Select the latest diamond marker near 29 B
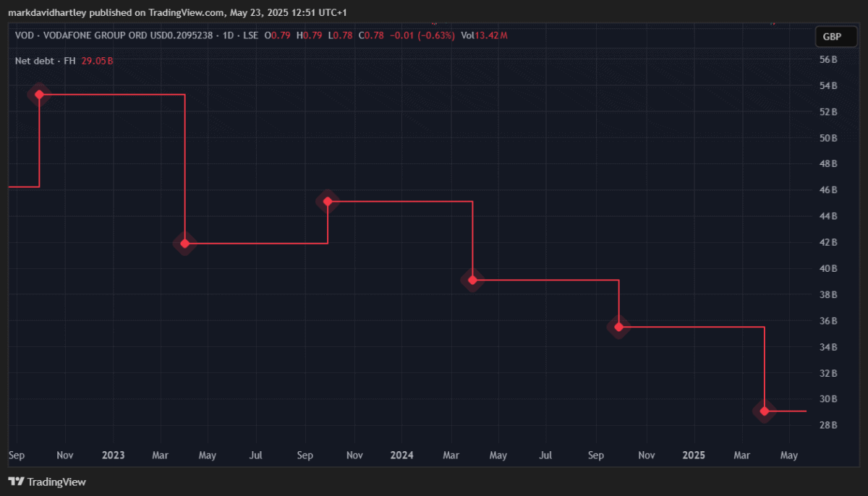The height and width of the screenshot is (496, 868). (x=765, y=411)
